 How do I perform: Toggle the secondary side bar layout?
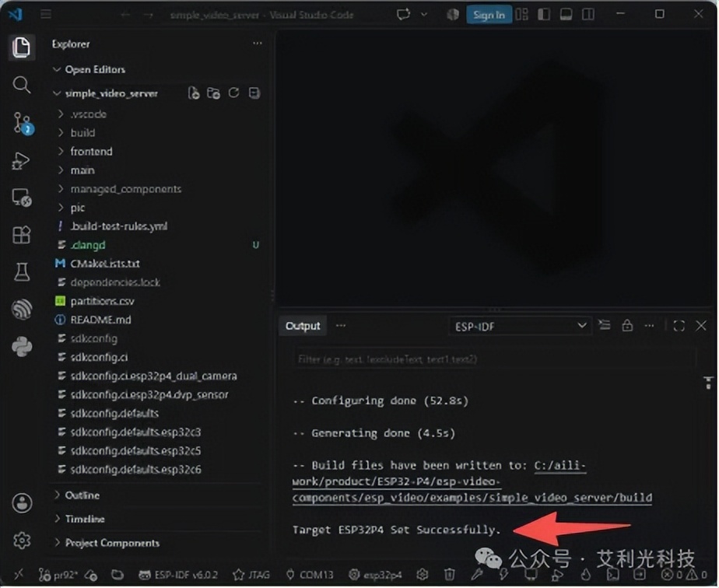pyautogui.click(x=587, y=15)
